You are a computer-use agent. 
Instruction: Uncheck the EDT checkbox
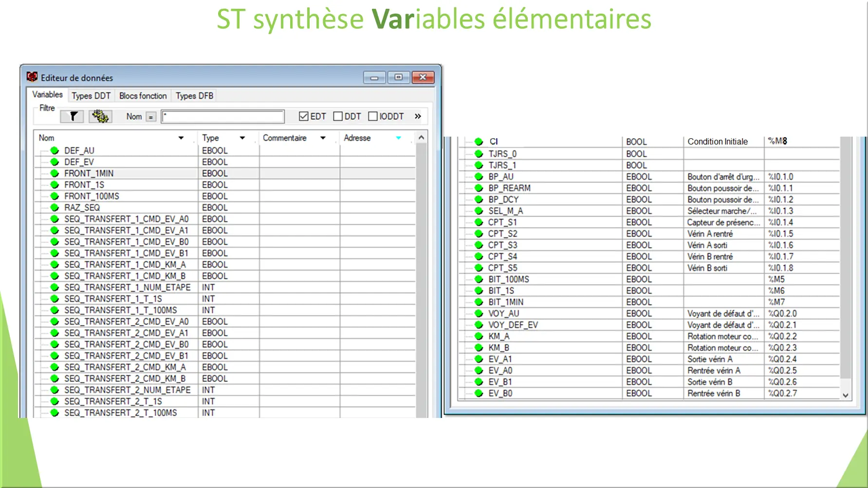(303, 116)
